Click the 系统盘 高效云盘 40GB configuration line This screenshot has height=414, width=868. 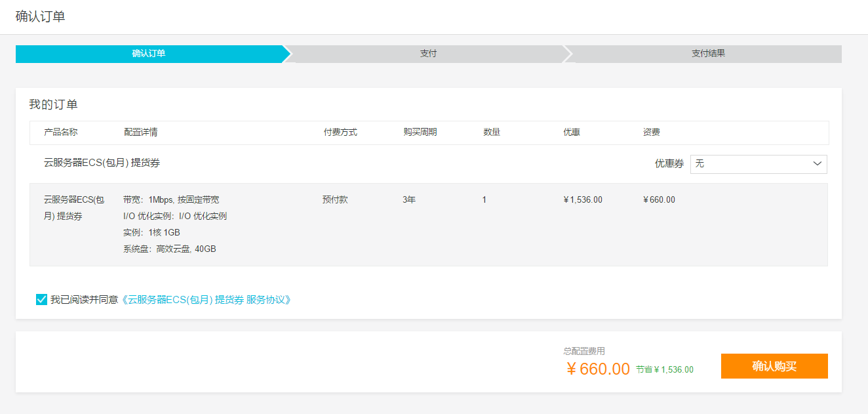(169, 249)
